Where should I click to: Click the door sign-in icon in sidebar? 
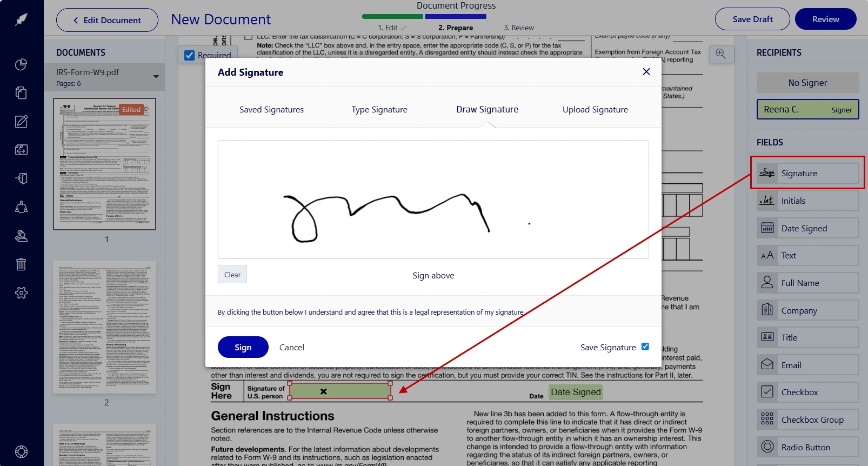click(x=21, y=178)
